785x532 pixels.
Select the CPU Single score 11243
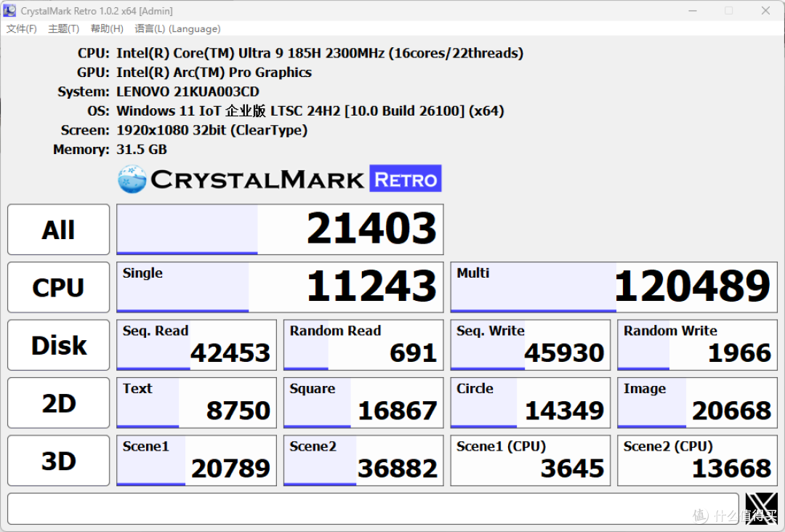click(280, 287)
